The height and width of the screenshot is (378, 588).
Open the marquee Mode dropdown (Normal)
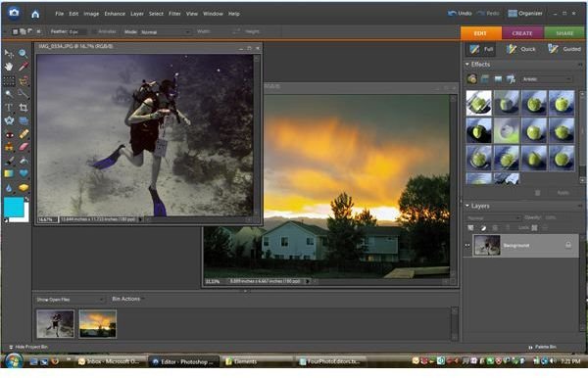click(166, 32)
